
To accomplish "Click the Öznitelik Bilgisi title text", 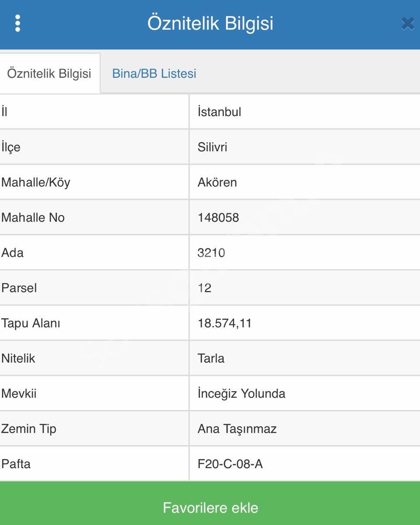I will click(x=210, y=24).
